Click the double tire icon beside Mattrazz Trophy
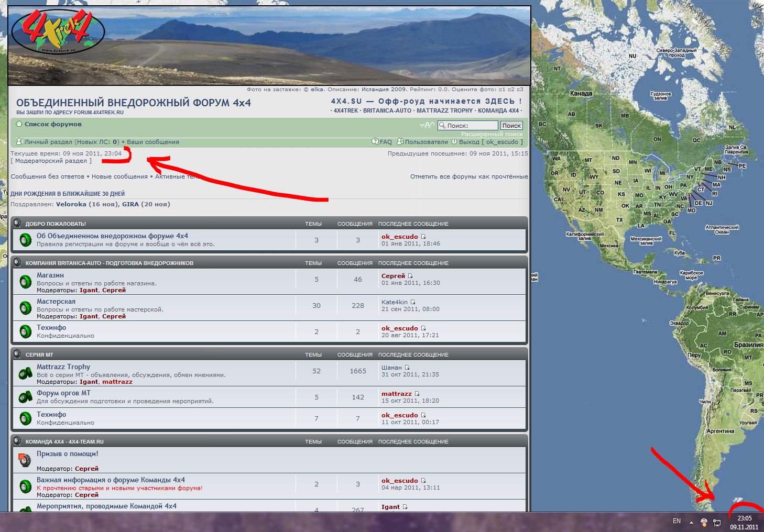The height and width of the screenshot is (532, 764). pos(25,374)
